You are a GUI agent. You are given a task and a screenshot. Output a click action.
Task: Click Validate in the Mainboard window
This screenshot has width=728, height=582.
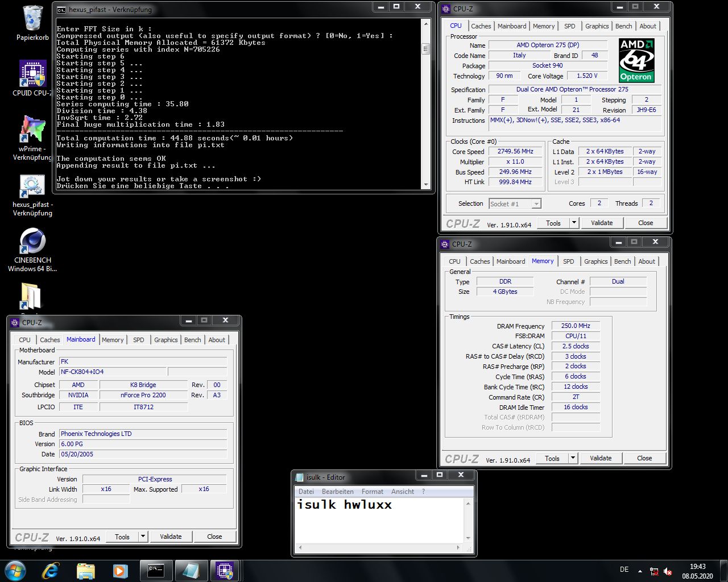(171, 537)
